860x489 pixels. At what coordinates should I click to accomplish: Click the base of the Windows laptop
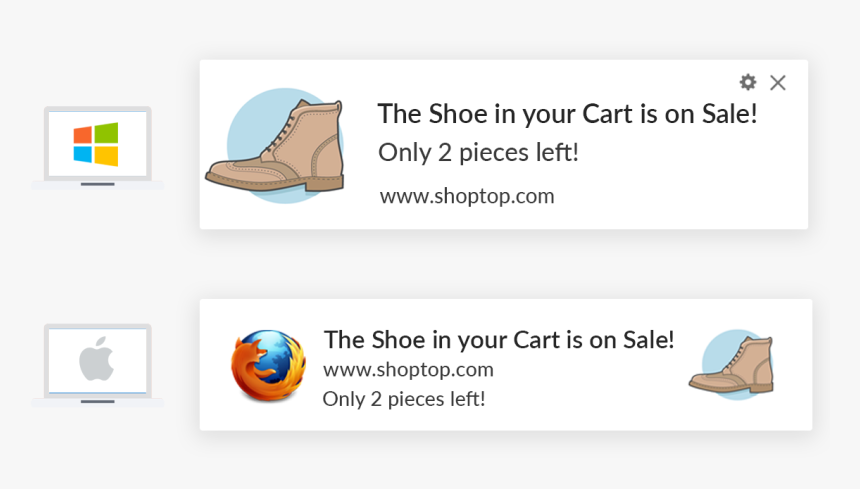97,185
